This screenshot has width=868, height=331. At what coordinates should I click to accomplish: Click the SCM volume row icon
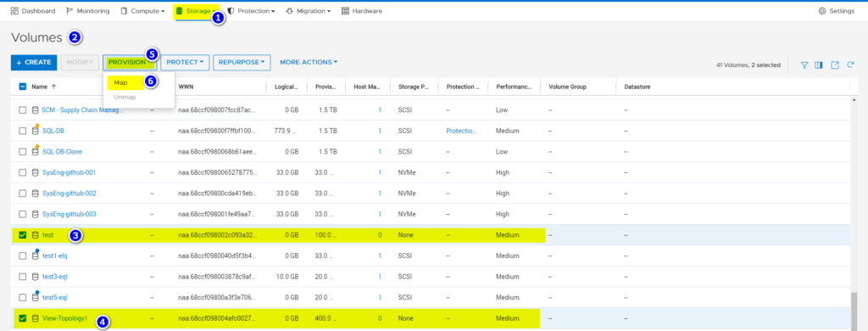pos(35,110)
